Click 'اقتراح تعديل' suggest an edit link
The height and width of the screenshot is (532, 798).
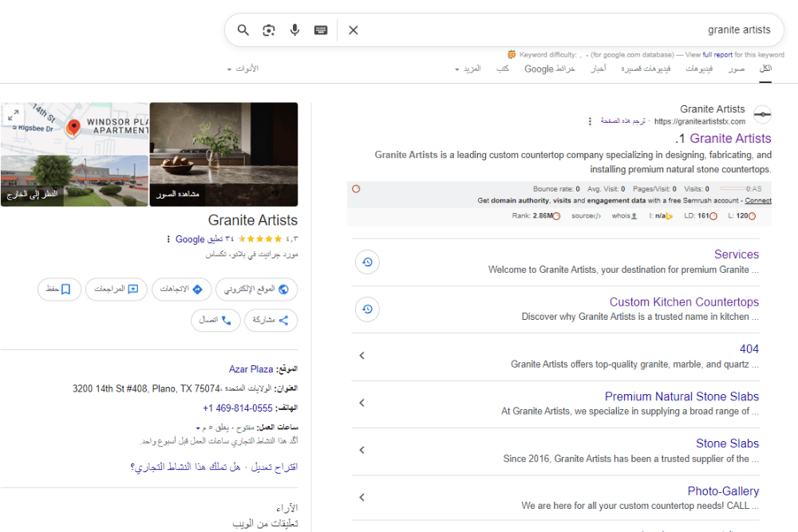click(275, 467)
